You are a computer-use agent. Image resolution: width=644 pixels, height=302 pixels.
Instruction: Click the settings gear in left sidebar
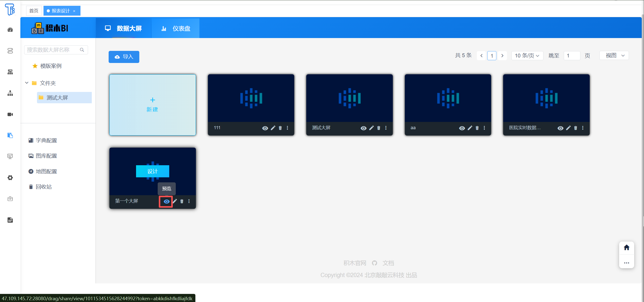point(10,178)
